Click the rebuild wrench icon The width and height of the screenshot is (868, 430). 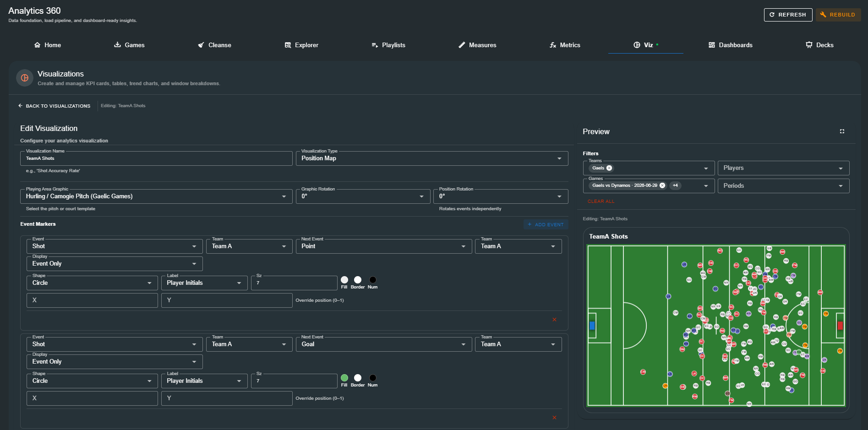coord(823,15)
